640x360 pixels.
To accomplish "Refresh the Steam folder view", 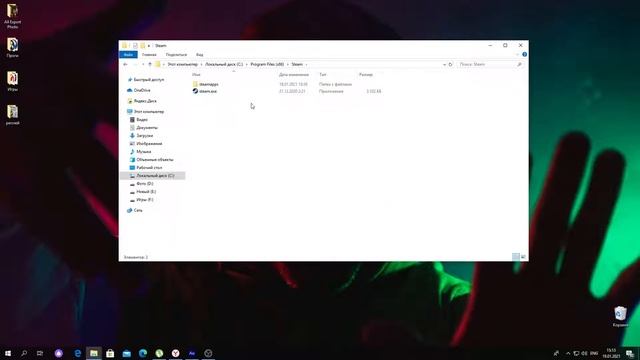I will coord(451,64).
